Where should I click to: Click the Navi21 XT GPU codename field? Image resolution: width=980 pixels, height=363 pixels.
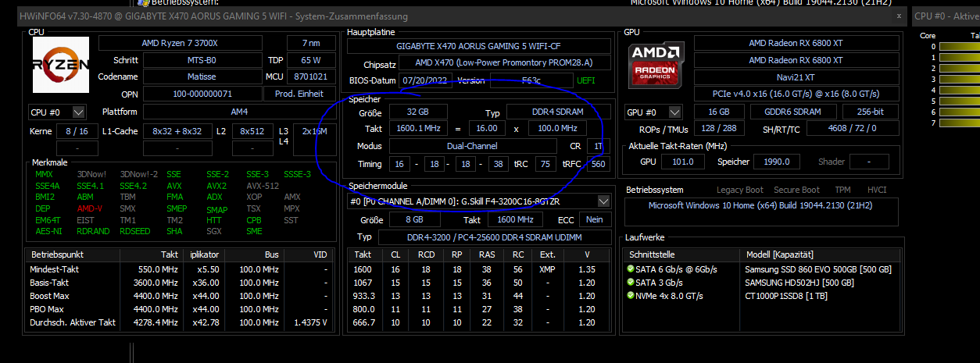coord(796,77)
